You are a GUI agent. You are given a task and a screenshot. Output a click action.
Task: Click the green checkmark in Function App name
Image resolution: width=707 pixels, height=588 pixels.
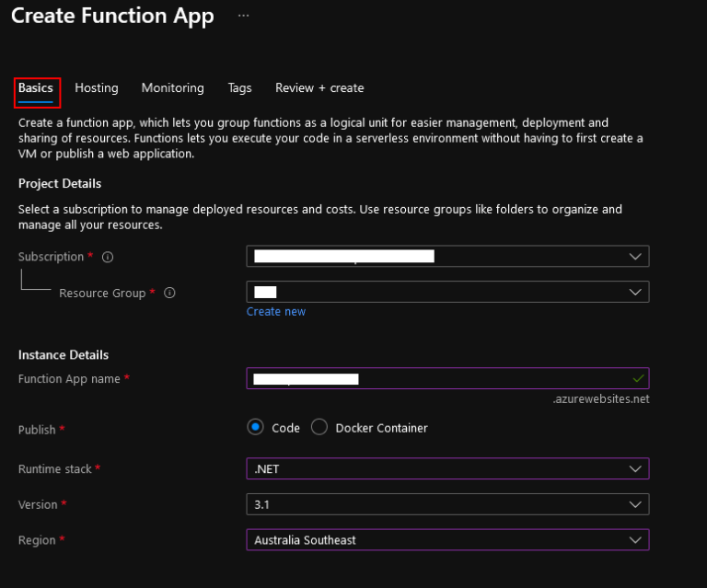tap(638, 378)
